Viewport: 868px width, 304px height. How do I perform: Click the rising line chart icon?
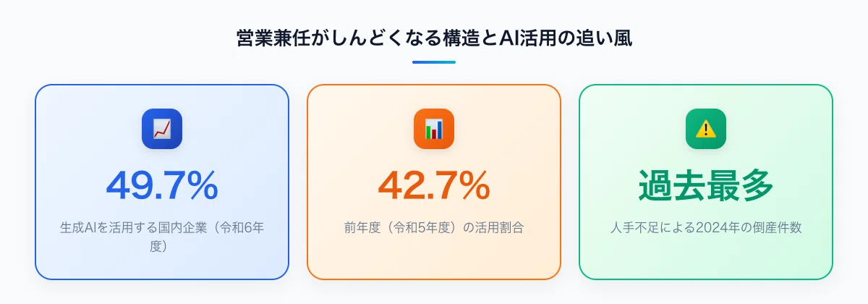[x=162, y=129]
